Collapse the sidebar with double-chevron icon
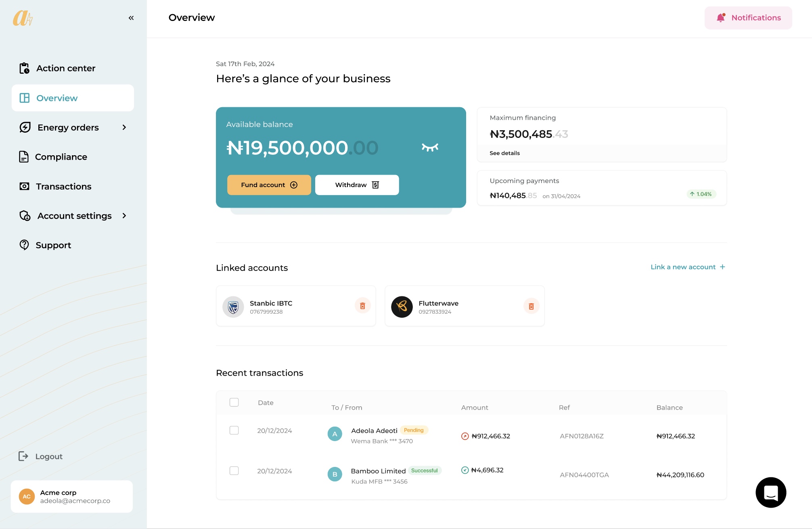 131,18
